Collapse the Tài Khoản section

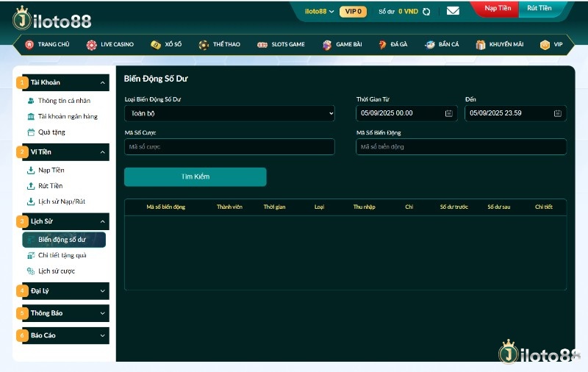click(102, 82)
